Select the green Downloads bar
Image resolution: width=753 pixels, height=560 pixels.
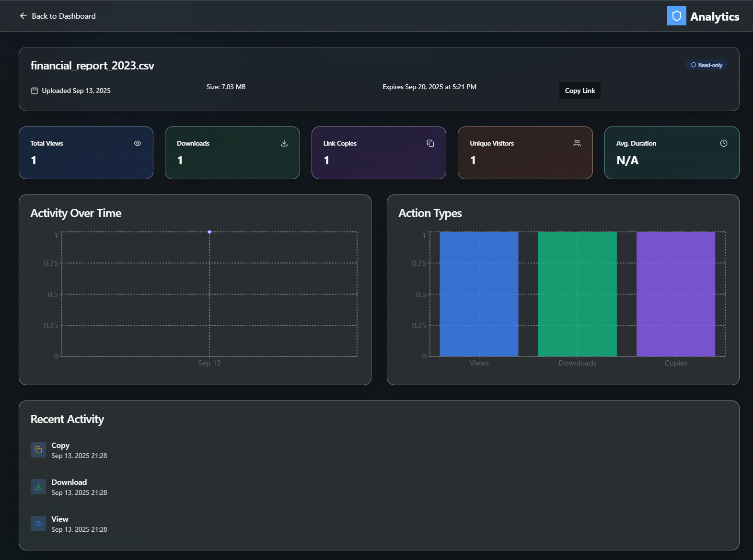tap(577, 294)
